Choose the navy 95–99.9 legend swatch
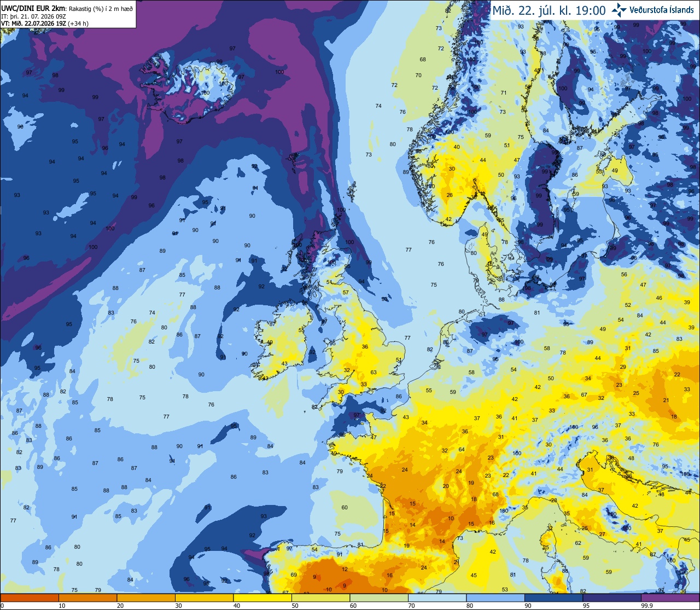 pos(611,597)
